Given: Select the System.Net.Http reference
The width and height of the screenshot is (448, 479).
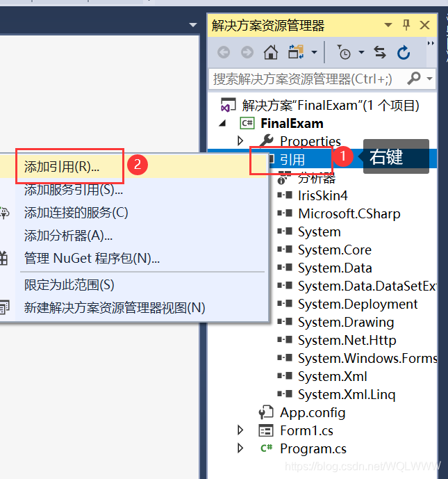Looking at the screenshot, I should click(x=347, y=341).
